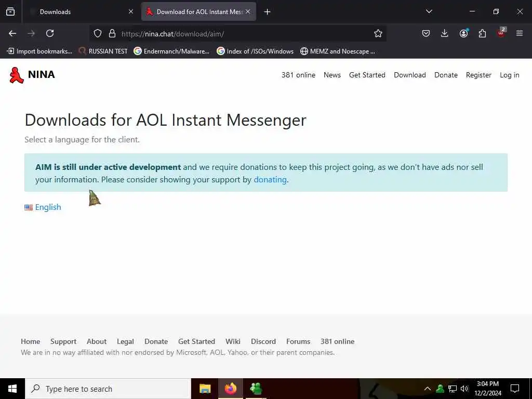Open the Log in page link
The width and height of the screenshot is (532, 399).
(x=509, y=75)
